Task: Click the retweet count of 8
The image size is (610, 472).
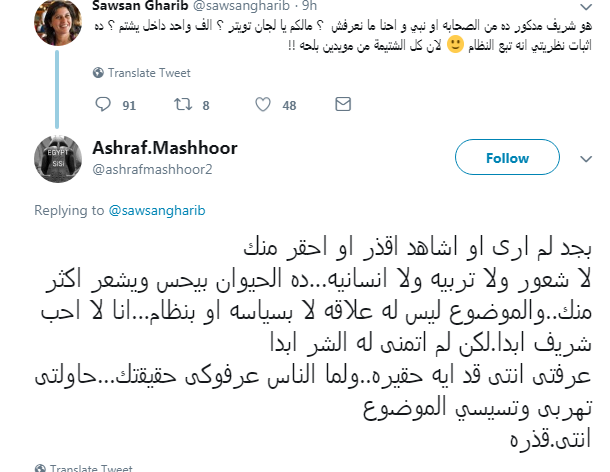Action: click(x=206, y=105)
